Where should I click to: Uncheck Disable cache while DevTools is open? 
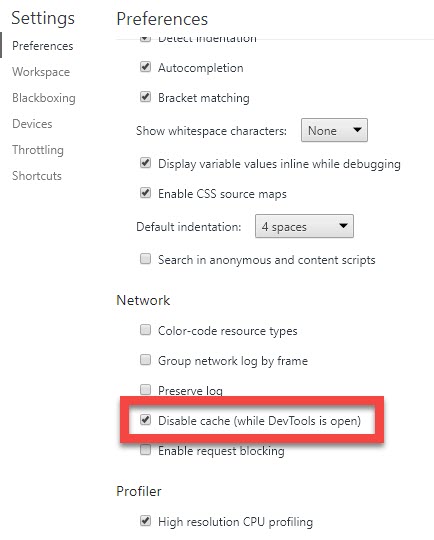(x=145, y=420)
